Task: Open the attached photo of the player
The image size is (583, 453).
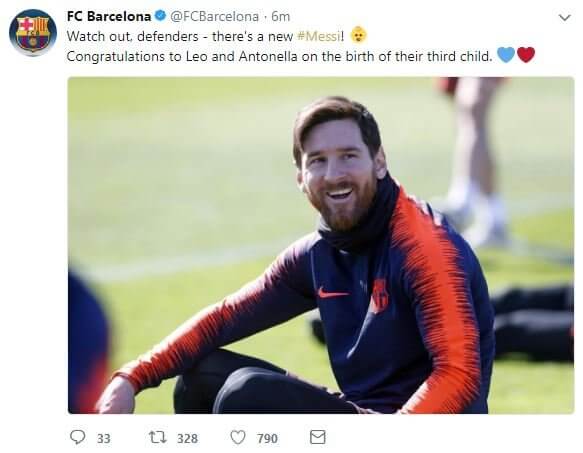Action: [x=321, y=245]
